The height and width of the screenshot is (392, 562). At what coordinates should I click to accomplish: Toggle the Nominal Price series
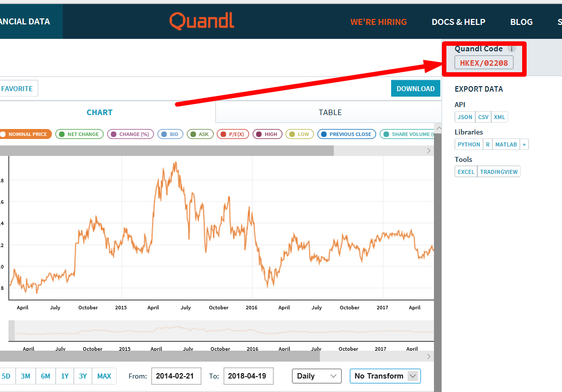(x=25, y=134)
